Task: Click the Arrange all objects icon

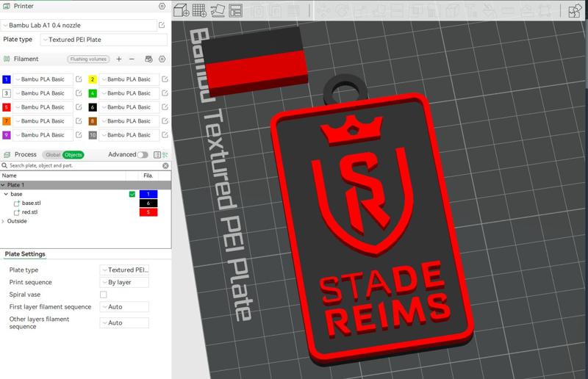Action: coord(235,10)
